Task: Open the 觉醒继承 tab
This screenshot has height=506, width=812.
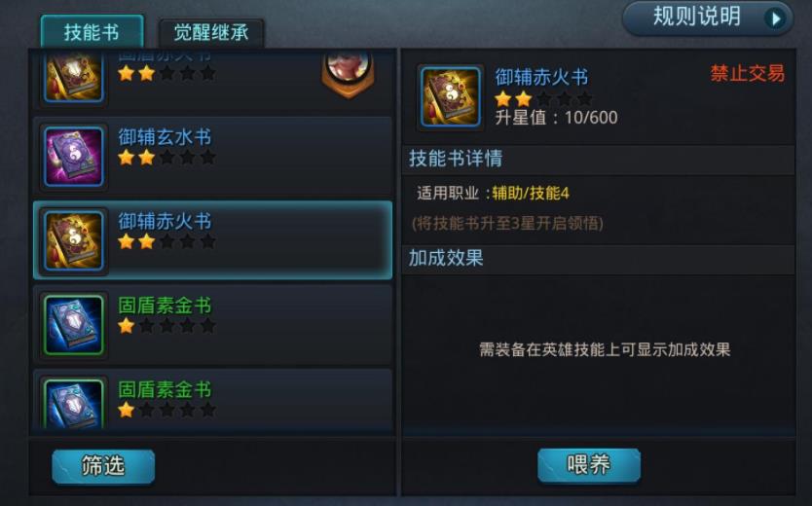Action: pos(211,33)
